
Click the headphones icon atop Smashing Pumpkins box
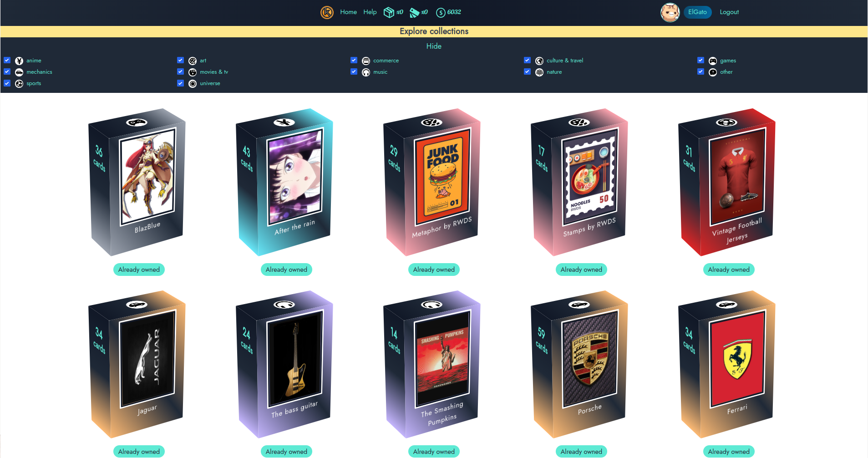(x=431, y=305)
